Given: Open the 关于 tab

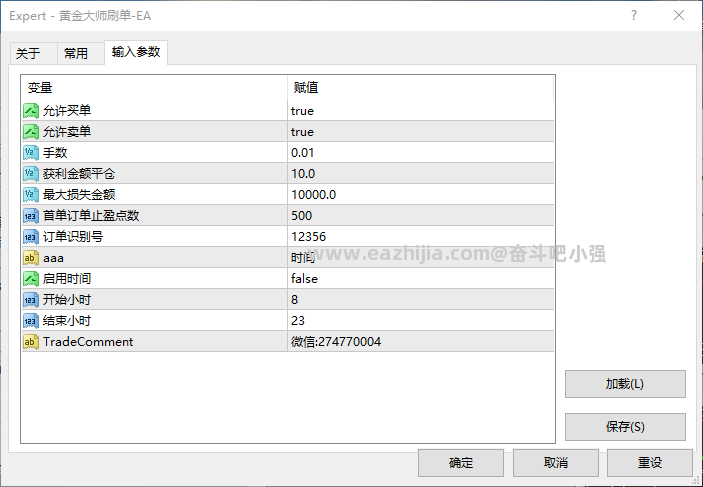Looking at the screenshot, I should point(33,53).
